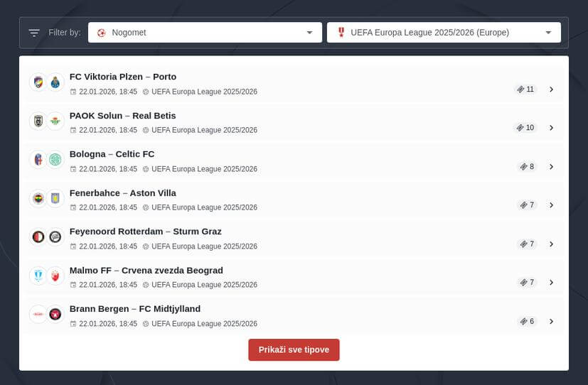Click the Real Betis team crest

[x=55, y=121]
